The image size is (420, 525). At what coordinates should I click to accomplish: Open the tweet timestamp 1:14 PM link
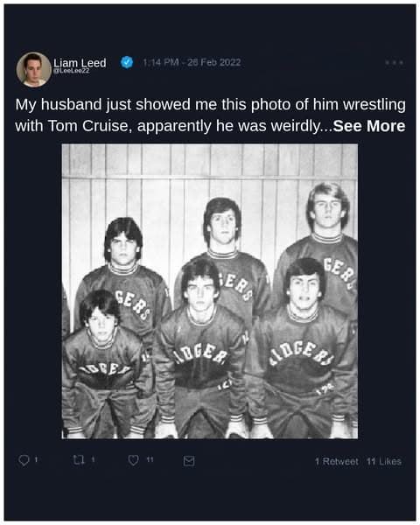(160, 63)
